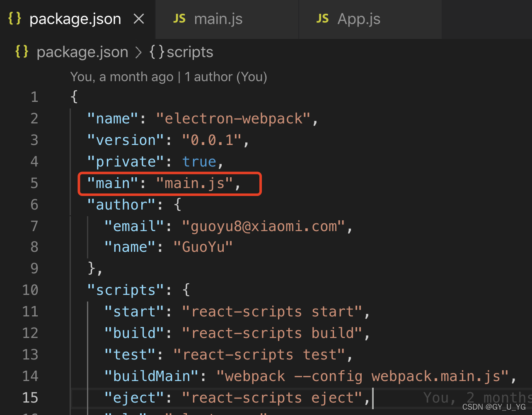The width and height of the screenshot is (532, 415).
Task: Click line number 1 in gutter
Action: click(x=34, y=97)
